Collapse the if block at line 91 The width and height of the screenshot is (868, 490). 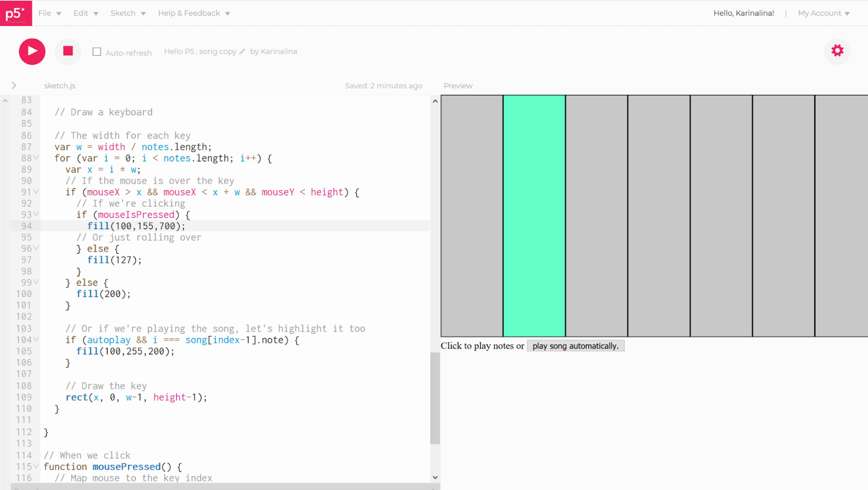click(x=35, y=192)
